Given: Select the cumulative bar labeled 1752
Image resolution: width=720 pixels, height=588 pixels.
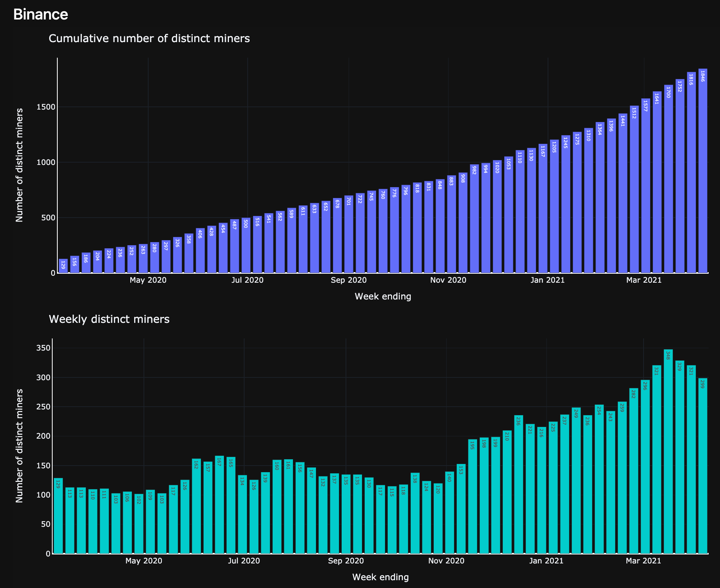Looking at the screenshot, I should click(x=680, y=176).
